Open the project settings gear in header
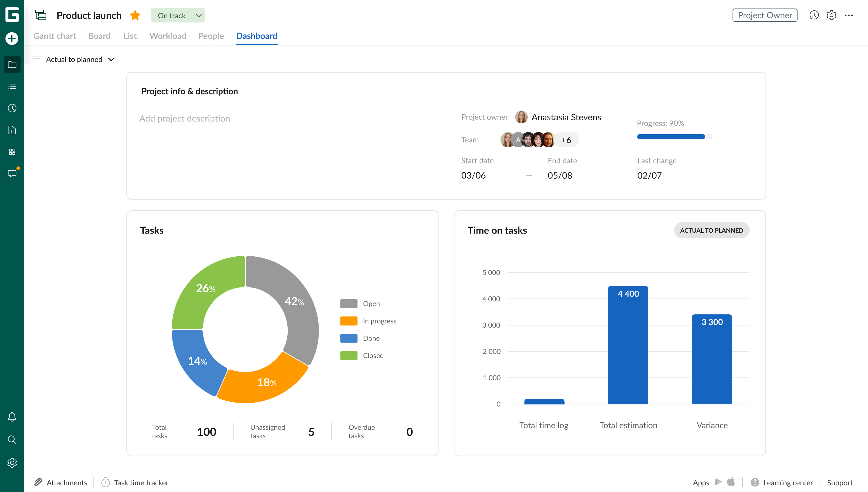The image size is (868, 492). 831,15
